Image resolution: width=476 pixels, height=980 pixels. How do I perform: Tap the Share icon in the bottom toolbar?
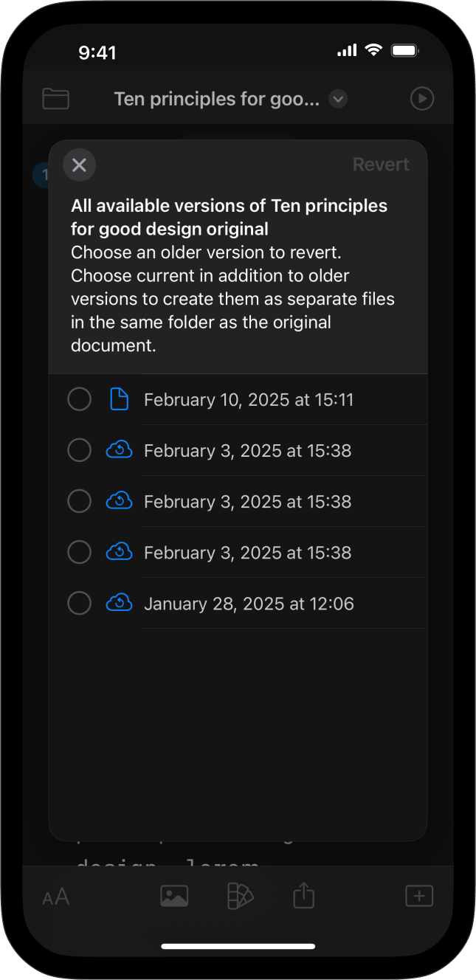point(303,895)
